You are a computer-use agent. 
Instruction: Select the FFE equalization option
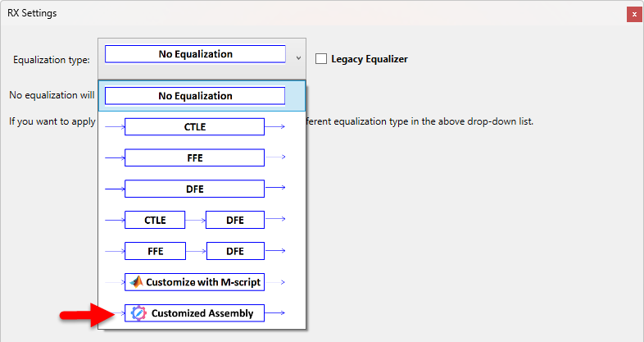pyautogui.click(x=194, y=157)
